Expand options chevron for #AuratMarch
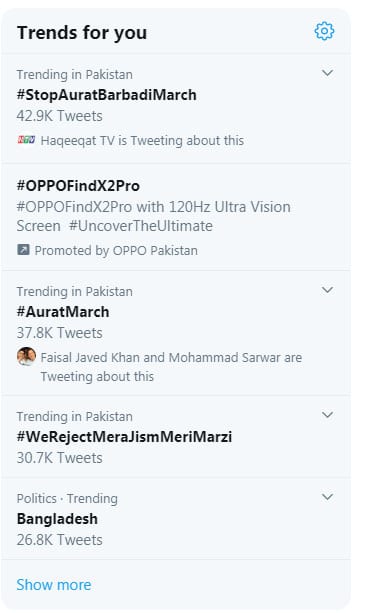Screen dimensions: 373x613 tap(327, 290)
